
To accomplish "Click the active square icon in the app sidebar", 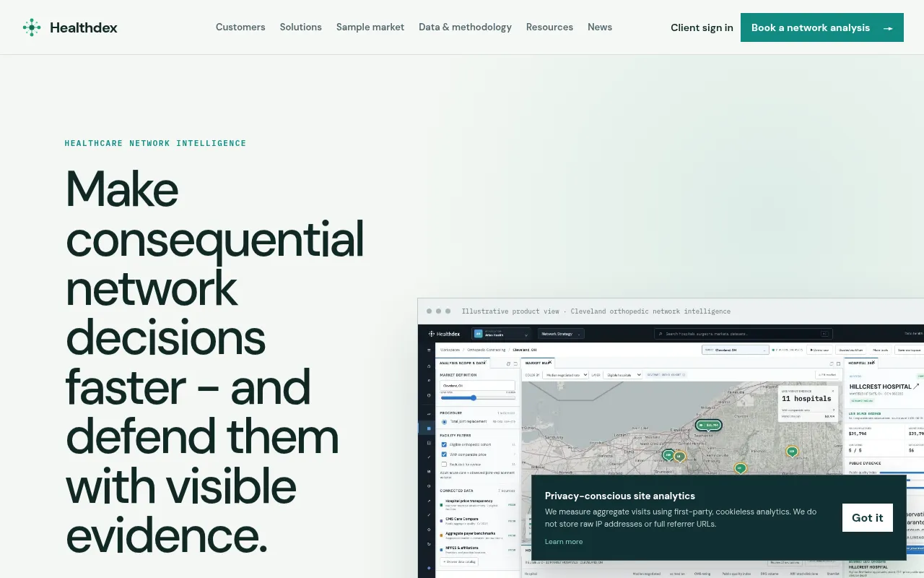I will 429,428.
